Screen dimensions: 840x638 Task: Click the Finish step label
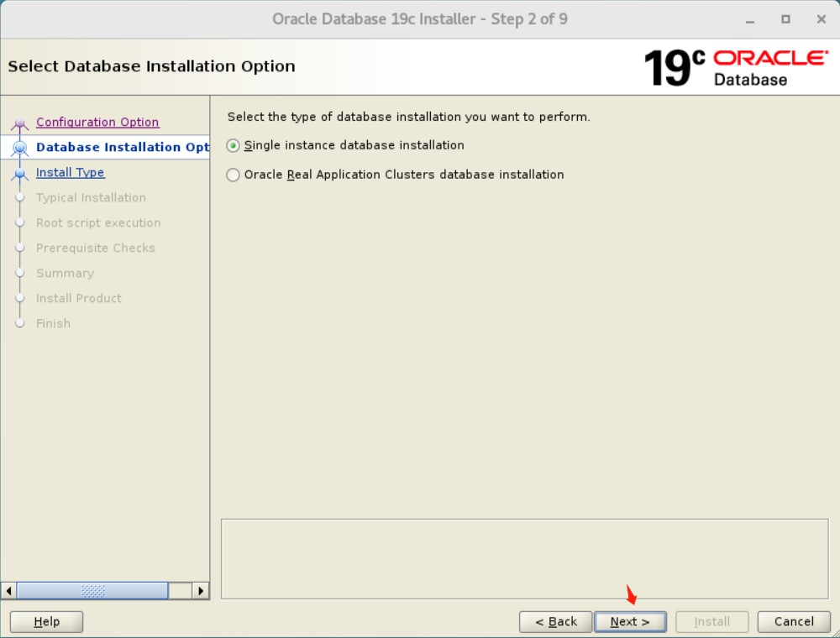pos(54,323)
